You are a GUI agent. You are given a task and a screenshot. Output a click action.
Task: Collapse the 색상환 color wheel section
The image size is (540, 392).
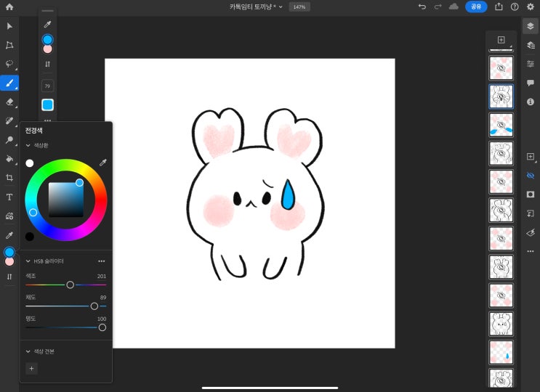[x=28, y=145]
